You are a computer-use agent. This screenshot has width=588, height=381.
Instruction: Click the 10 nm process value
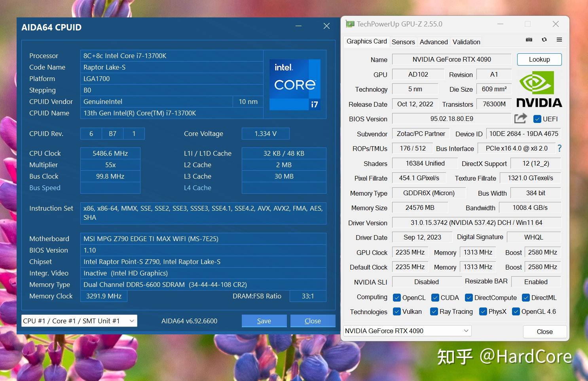pyautogui.click(x=248, y=102)
